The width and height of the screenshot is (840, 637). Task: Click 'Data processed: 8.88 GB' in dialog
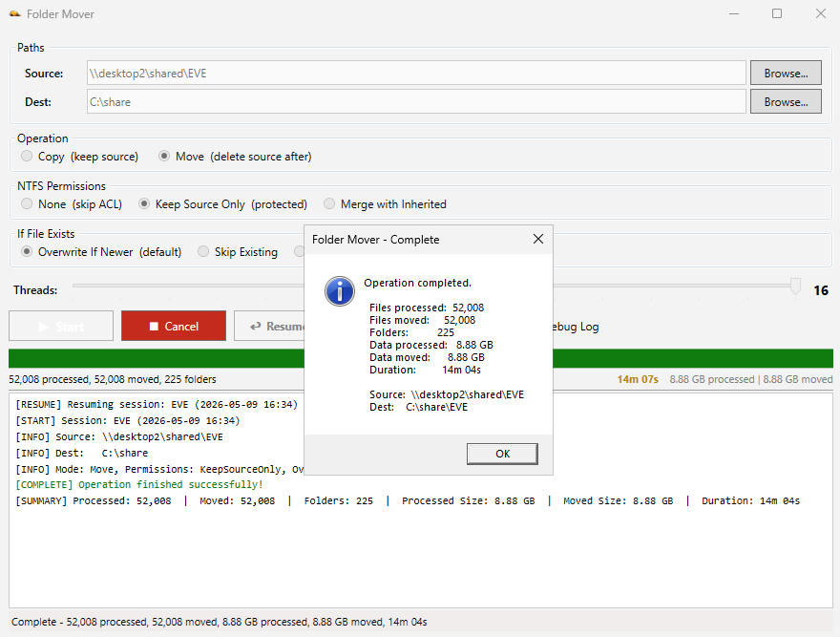[431, 345]
